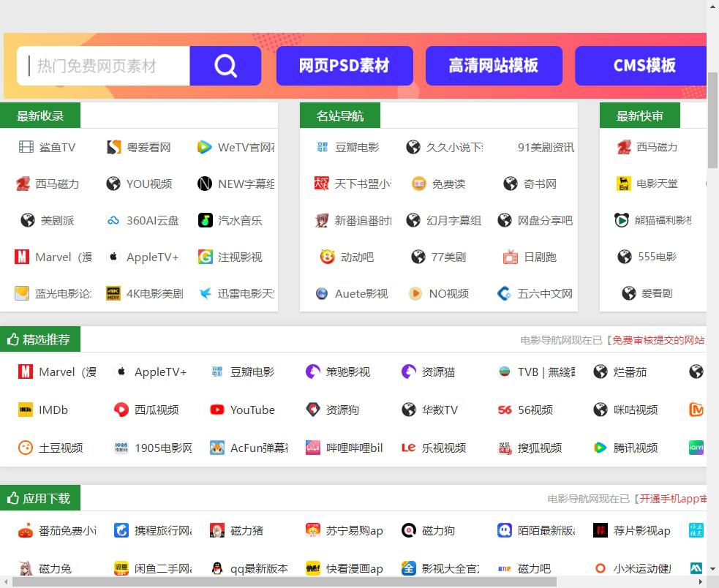
Task: Click the TVB logo icon
Action: 505,372
